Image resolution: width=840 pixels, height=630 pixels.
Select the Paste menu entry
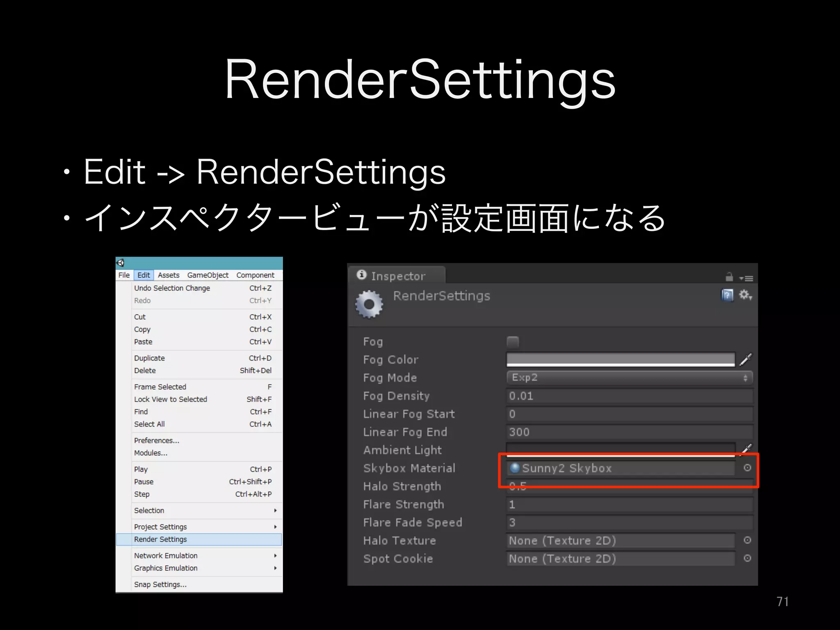[x=199, y=342]
